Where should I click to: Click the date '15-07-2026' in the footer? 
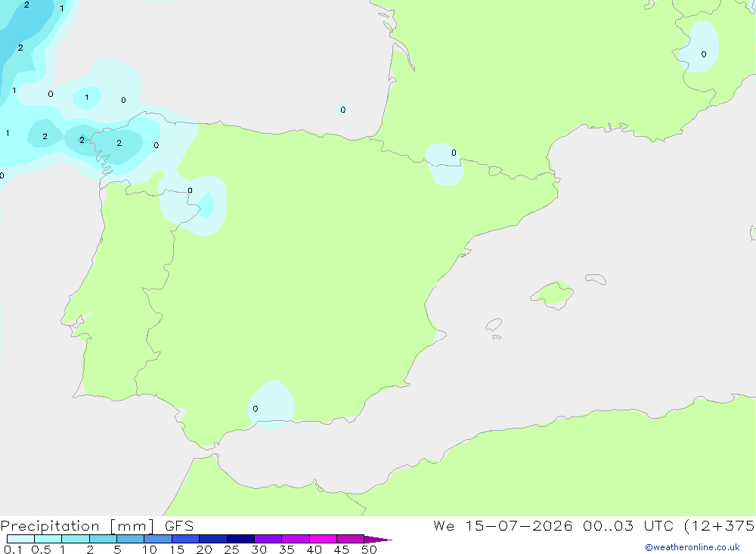pyautogui.click(x=519, y=525)
